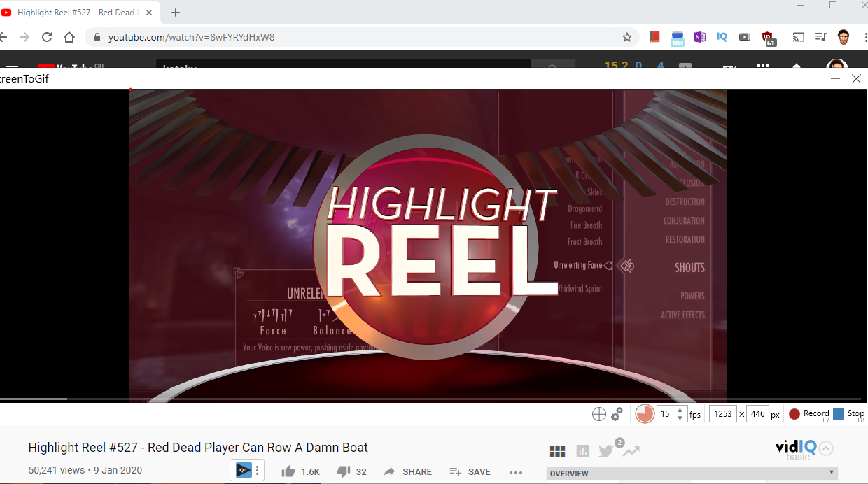The height and width of the screenshot is (484, 868).
Task: Click the vidIQ flag icon below the title
Action: coord(244,470)
